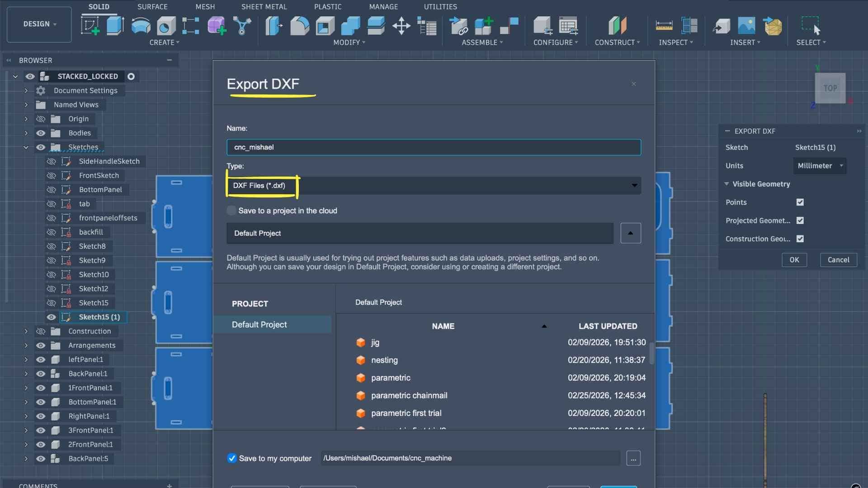Screen dimensions: 868x488
Task: Collapse the Sketches folder in browser
Action: tap(26, 147)
